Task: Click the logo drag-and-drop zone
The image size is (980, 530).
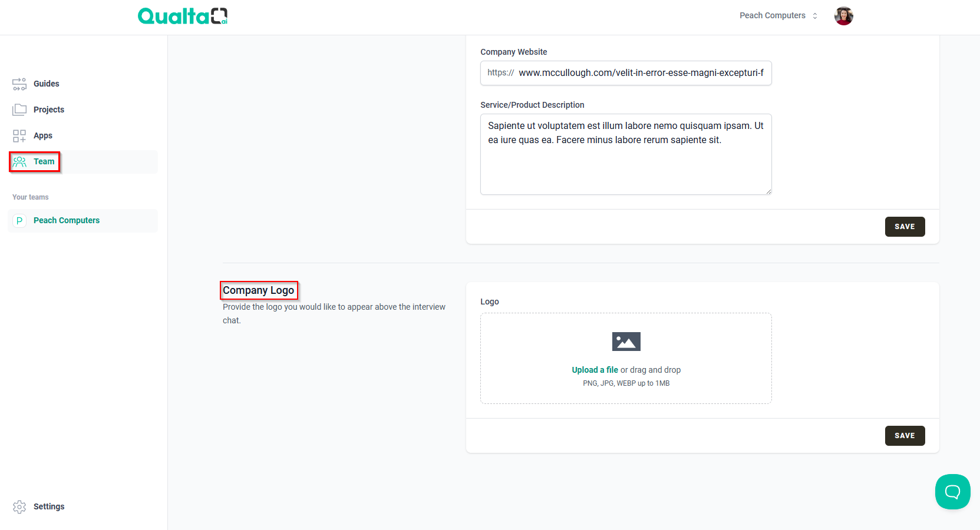Action: pos(626,358)
